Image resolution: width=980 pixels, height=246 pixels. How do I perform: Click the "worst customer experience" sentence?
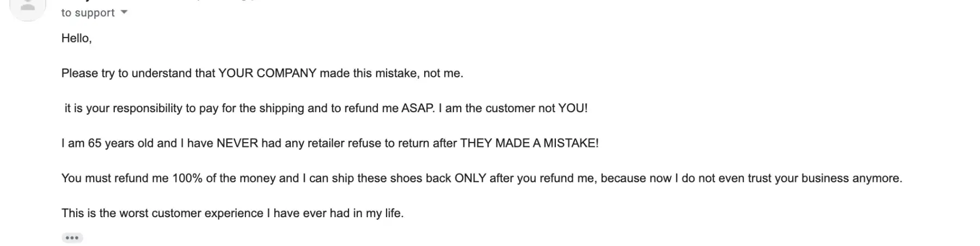point(232,213)
